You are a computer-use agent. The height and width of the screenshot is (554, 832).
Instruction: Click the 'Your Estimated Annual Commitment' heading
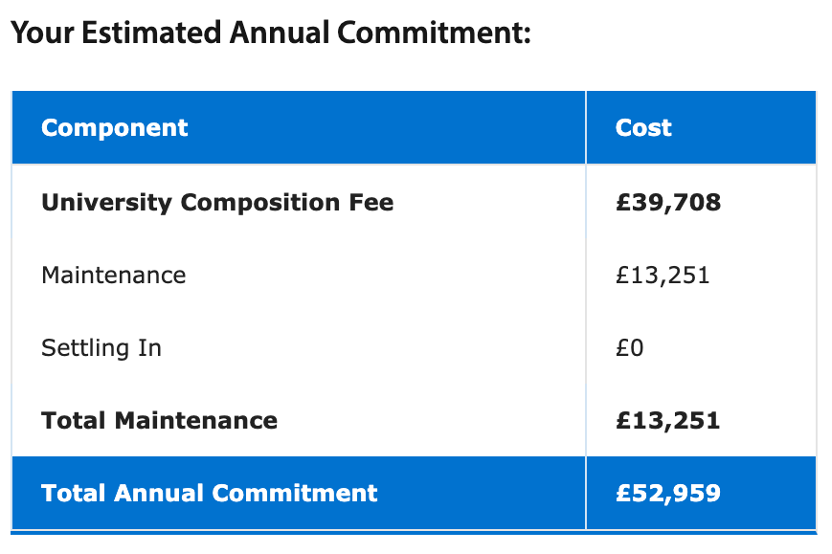pos(270,34)
